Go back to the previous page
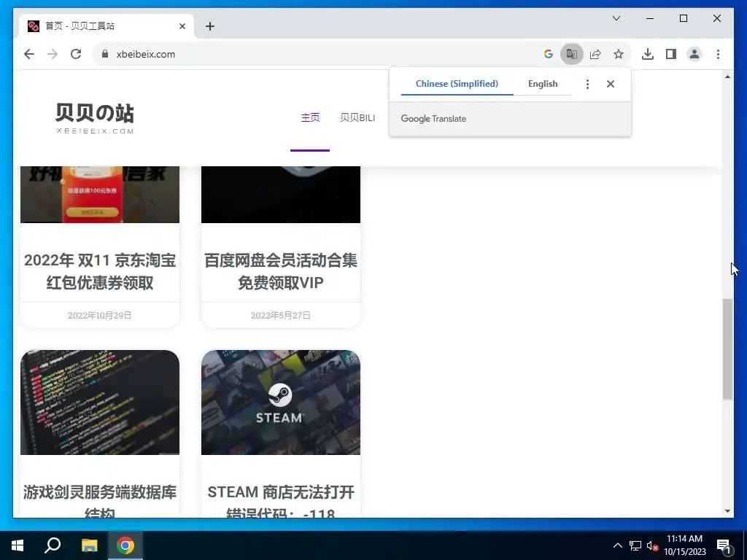 point(29,54)
